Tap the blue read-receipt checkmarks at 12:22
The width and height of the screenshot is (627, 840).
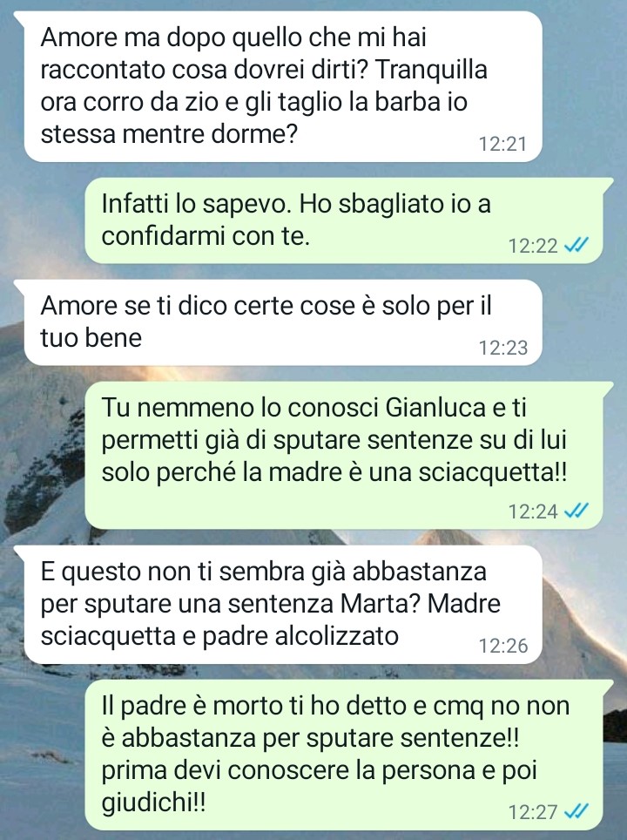click(x=576, y=246)
